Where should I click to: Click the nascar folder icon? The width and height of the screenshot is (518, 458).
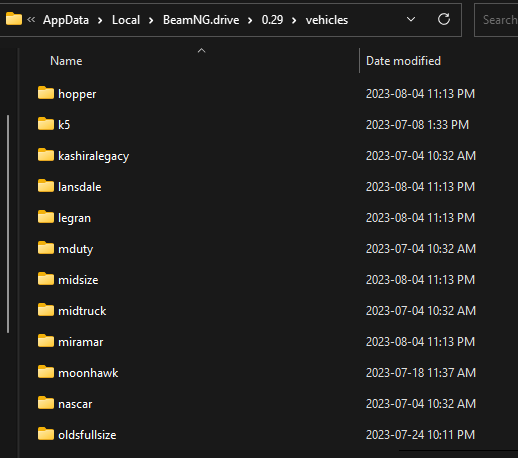coord(46,403)
